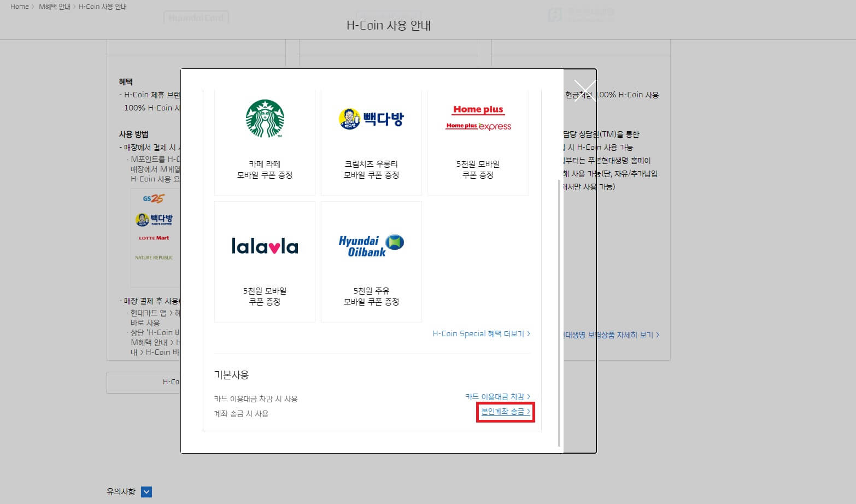This screenshot has height=504, width=856.
Task: Open M혜택 안내 in the breadcrumb
Action: point(55,7)
